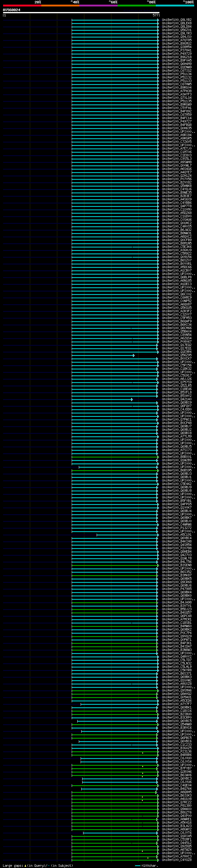Screen dimensions: 197x868
Task: Select hit label UniRef100_B9GMU2
Action: pyautogui.click(x=176, y=43)
